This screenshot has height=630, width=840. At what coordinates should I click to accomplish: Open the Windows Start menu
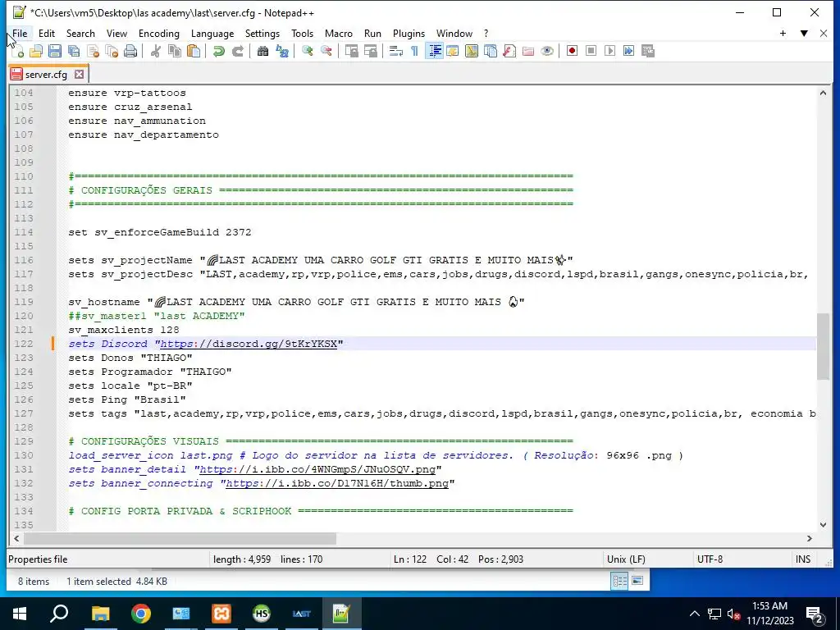(x=20, y=614)
